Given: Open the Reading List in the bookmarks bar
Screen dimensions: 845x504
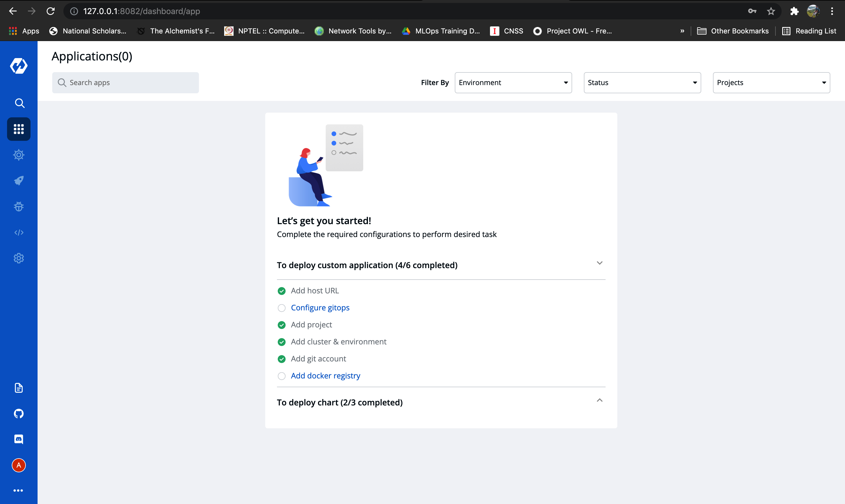Looking at the screenshot, I should click(809, 31).
